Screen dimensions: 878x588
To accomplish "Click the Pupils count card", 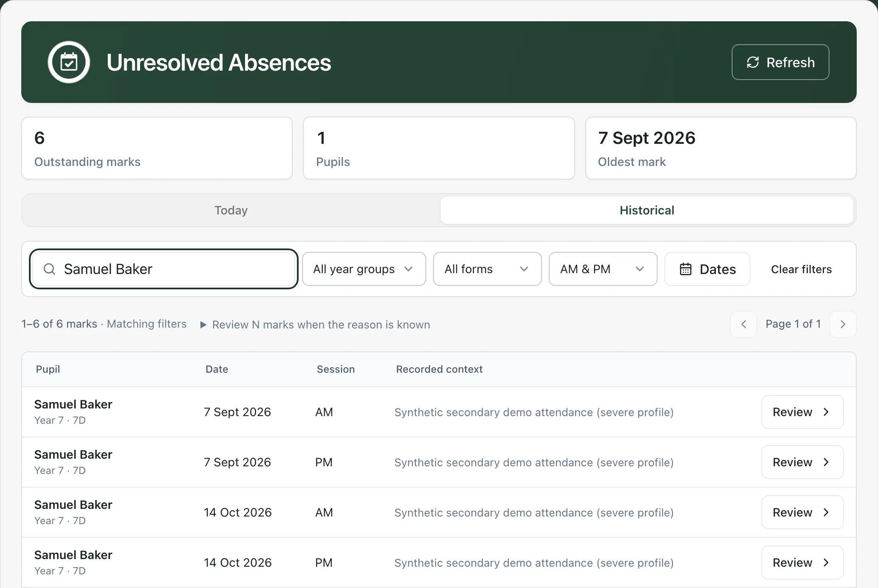I will (x=439, y=148).
